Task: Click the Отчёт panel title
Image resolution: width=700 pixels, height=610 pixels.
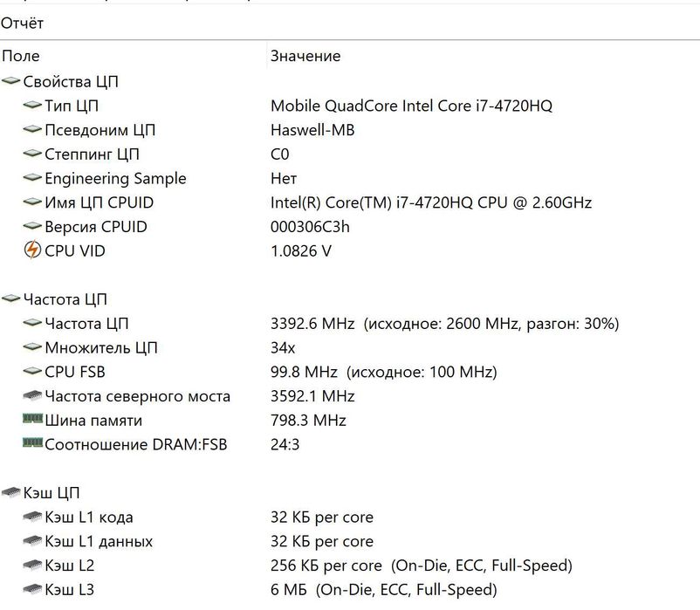Action: pos(22,24)
